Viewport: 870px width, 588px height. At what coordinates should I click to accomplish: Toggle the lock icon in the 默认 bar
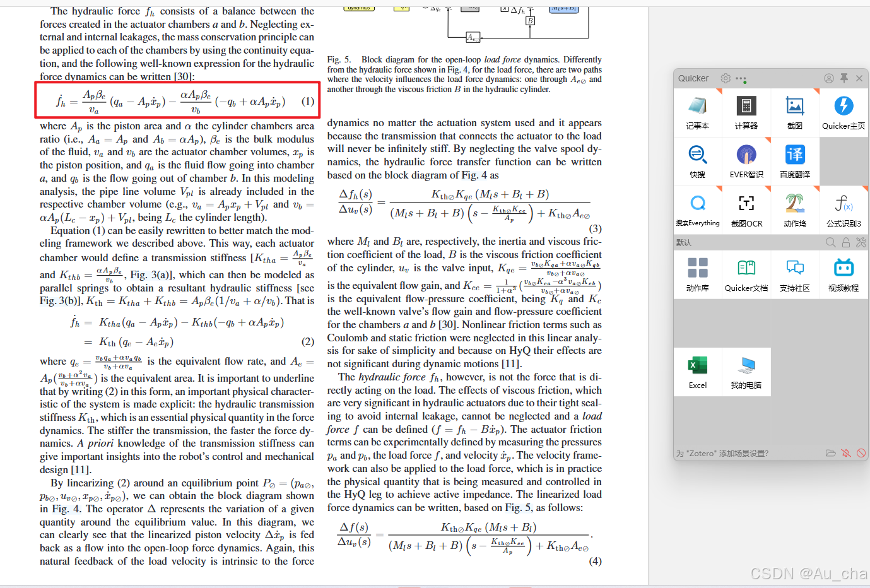pyautogui.click(x=845, y=242)
